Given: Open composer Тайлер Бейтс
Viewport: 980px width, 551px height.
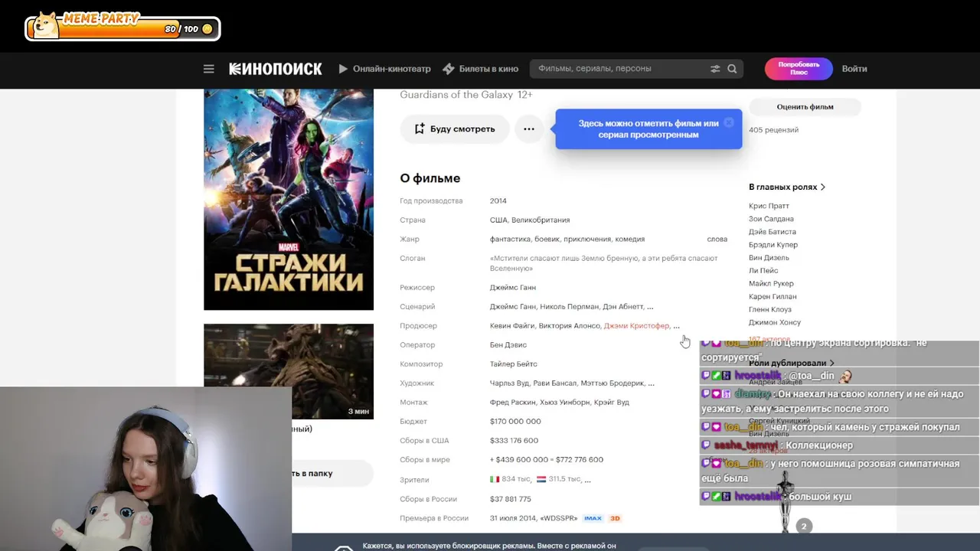Looking at the screenshot, I should [x=514, y=364].
